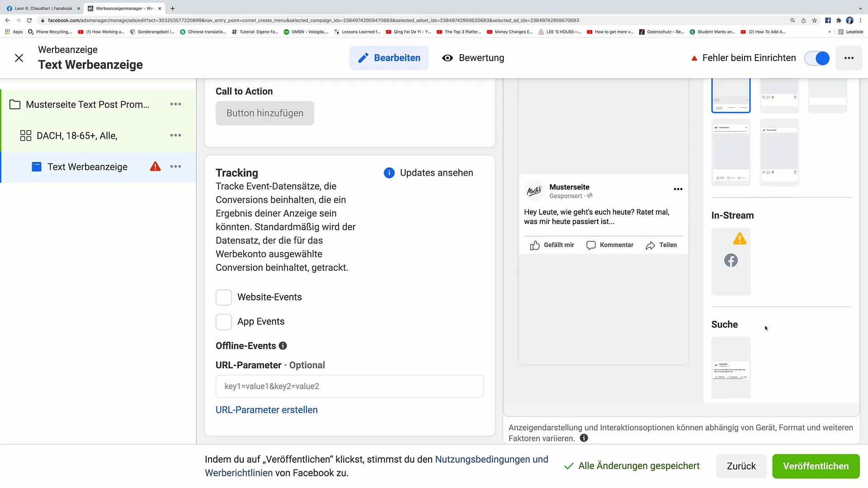Click the Veröffentlichen publish button
The height and width of the screenshot is (488, 868).
pyautogui.click(x=816, y=466)
